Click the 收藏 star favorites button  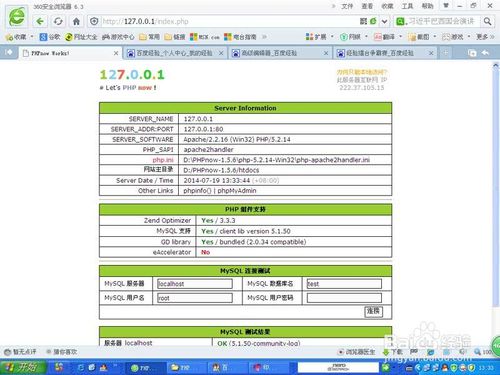[x=16, y=37]
